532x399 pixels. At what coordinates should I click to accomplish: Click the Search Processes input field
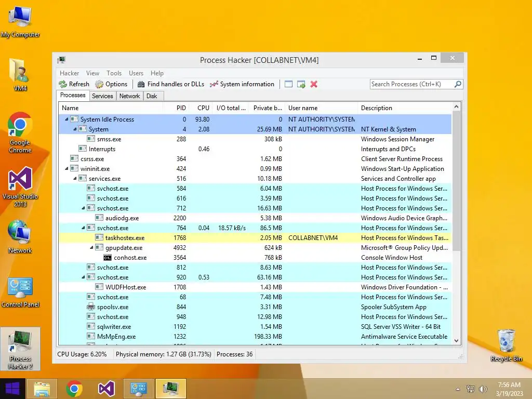[x=412, y=84]
